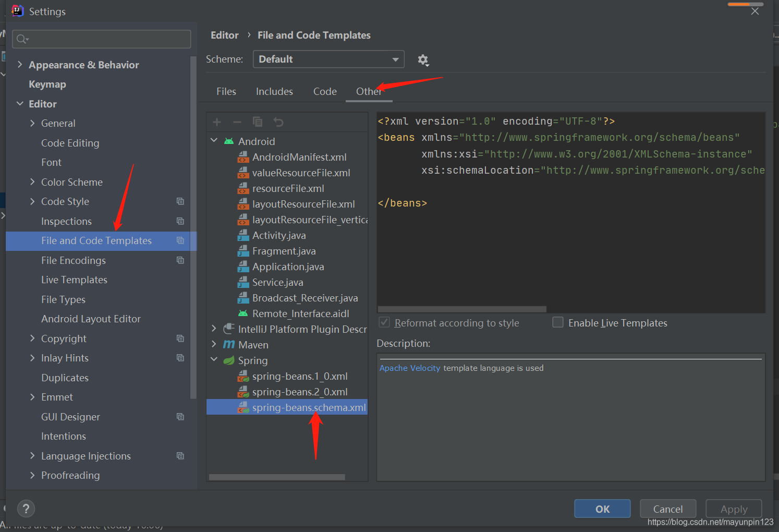Click the search magnifier in settings search

point(21,39)
